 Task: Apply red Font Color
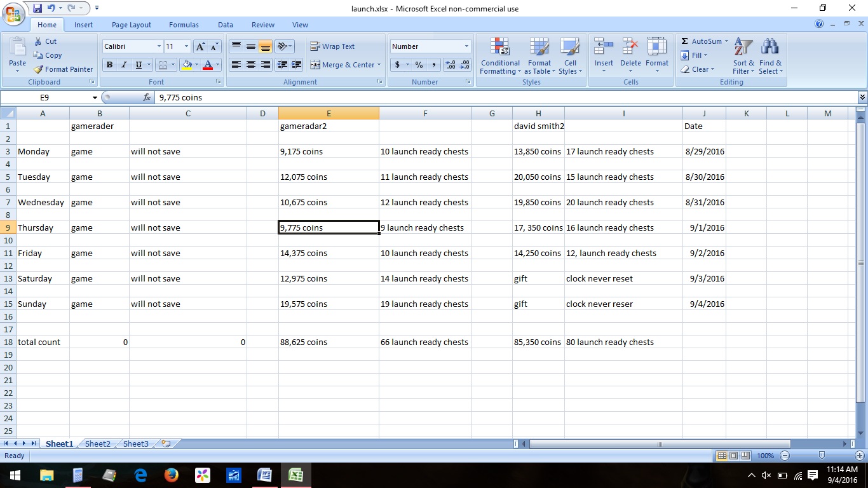[208, 65]
